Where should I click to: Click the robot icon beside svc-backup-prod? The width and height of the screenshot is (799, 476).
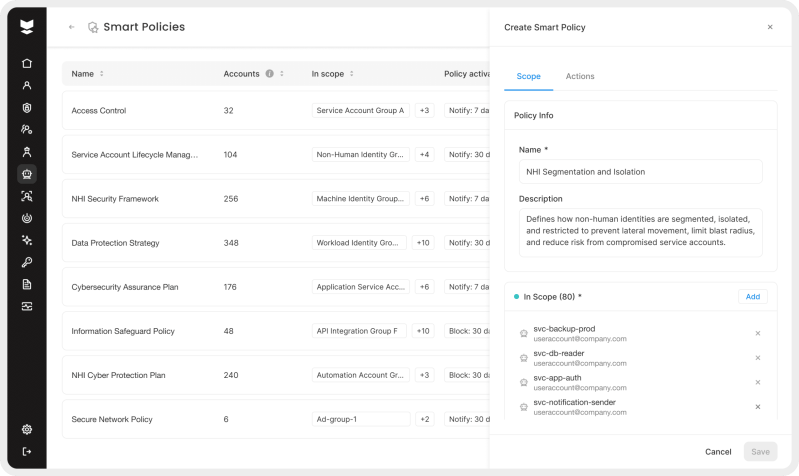tap(523, 333)
